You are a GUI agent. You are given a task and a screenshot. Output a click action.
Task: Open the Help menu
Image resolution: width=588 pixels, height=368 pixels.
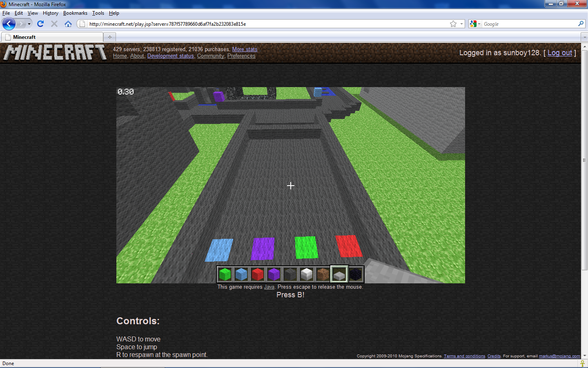(x=114, y=13)
